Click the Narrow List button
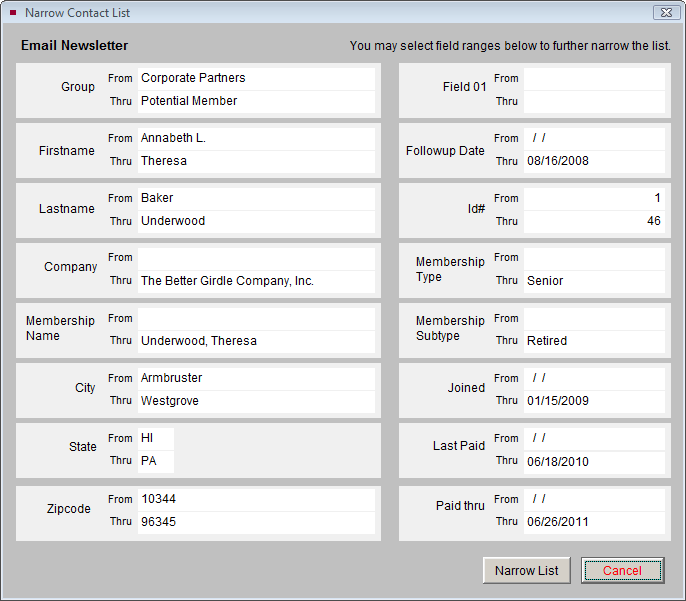The height and width of the screenshot is (601, 686). [526, 570]
